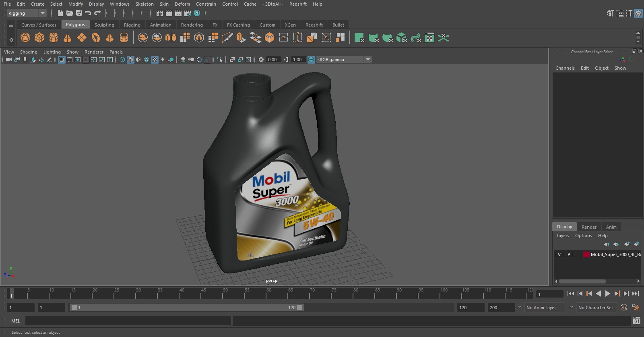Screen dimensions: 644x337
Task: Click the green cylindrical UV mapping icon
Action: click(x=374, y=38)
